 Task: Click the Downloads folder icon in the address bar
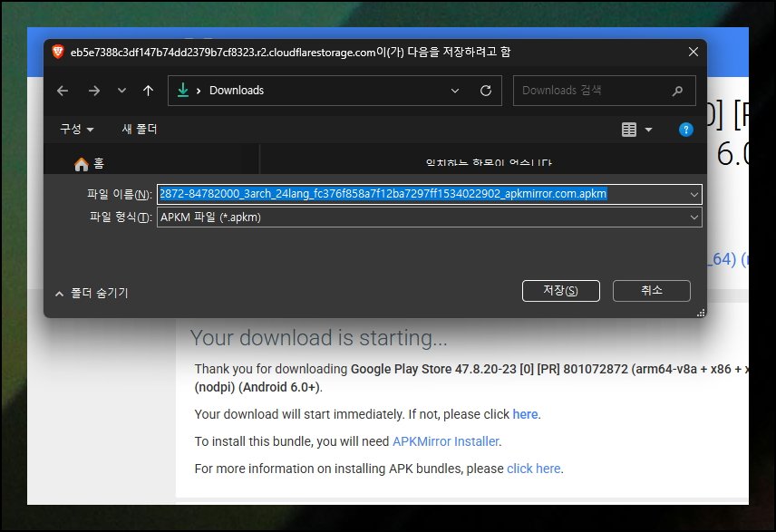coord(183,90)
